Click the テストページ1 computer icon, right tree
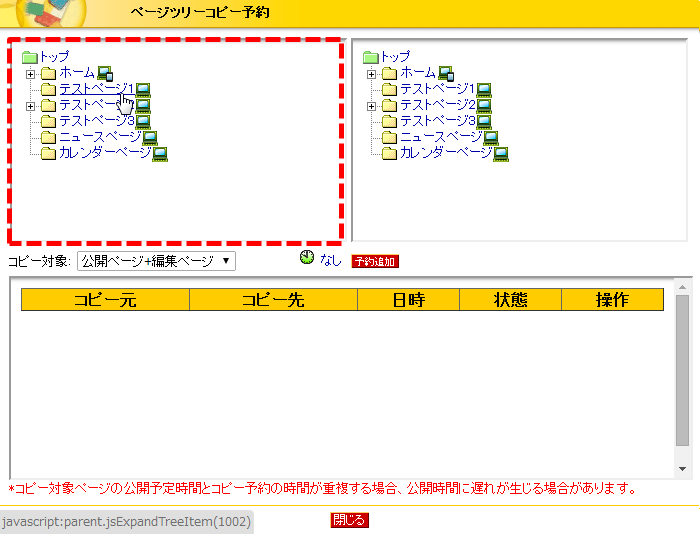The height and width of the screenshot is (537, 700). (x=484, y=90)
